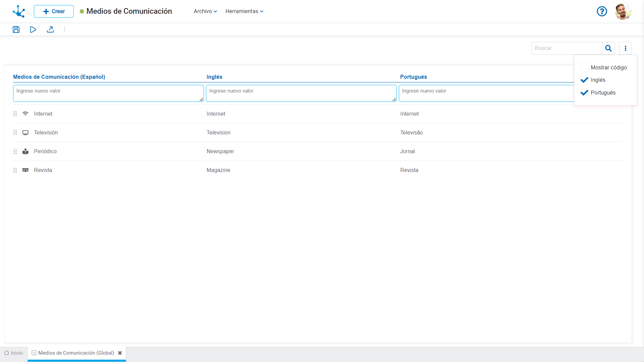Screen dimensions: 644x362
Task: Open the user avatar profile menu
Action: pos(623,11)
